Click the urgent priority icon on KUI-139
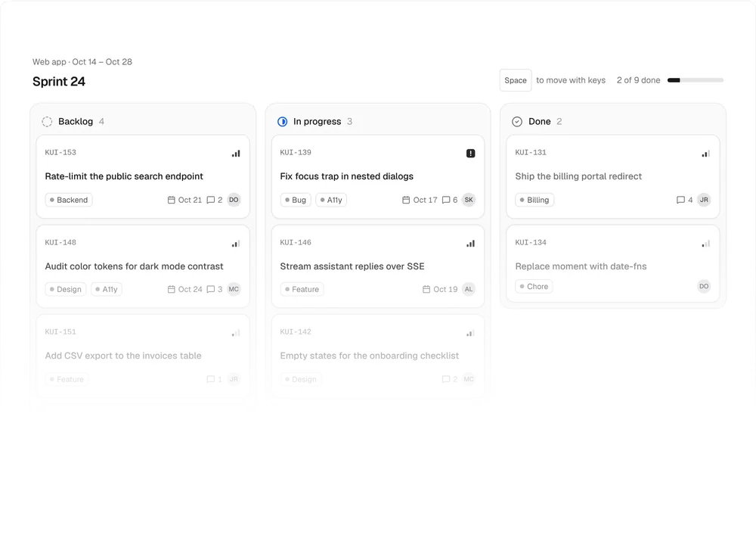The height and width of the screenshot is (541, 756). (470, 154)
